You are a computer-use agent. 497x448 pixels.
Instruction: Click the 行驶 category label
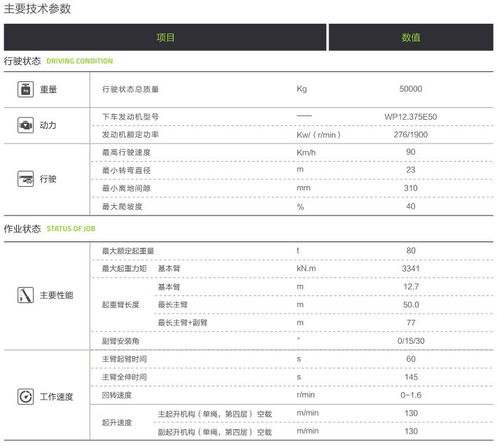tap(48, 179)
